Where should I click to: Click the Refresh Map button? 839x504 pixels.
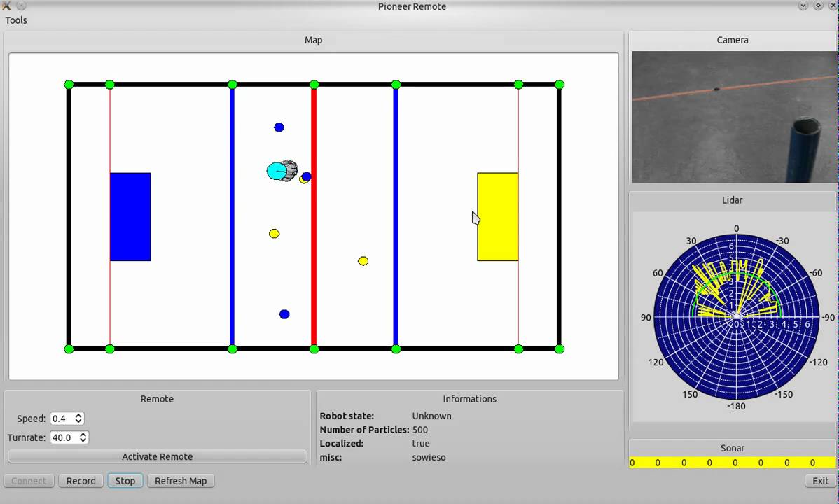point(181,480)
